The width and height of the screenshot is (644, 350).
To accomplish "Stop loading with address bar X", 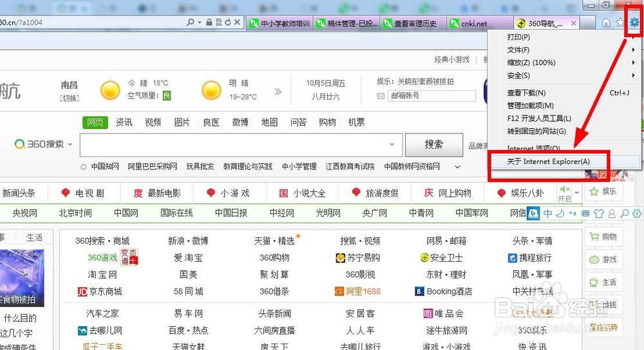I will (x=237, y=22).
